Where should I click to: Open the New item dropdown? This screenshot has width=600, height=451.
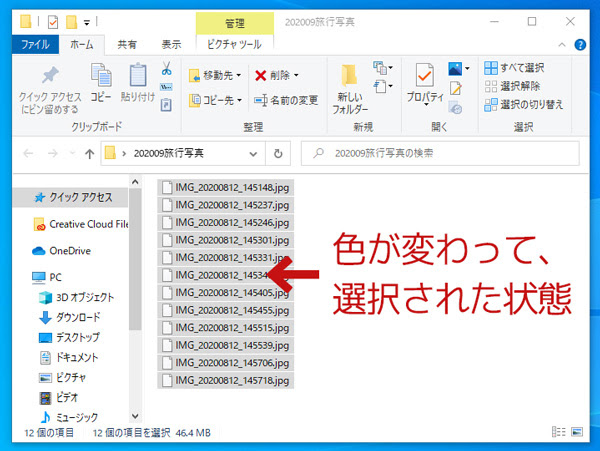(x=383, y=68)
